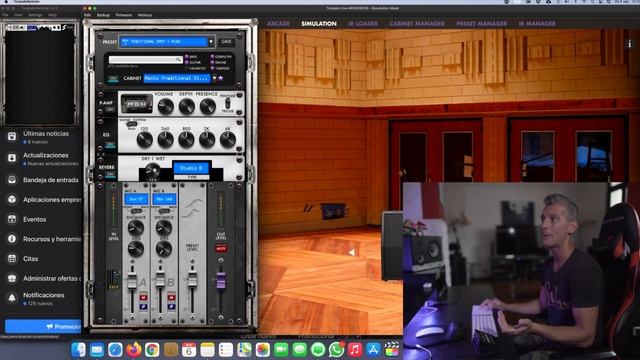
Task: Launch Firefox from the Dock
Action: tap(133, 350)
